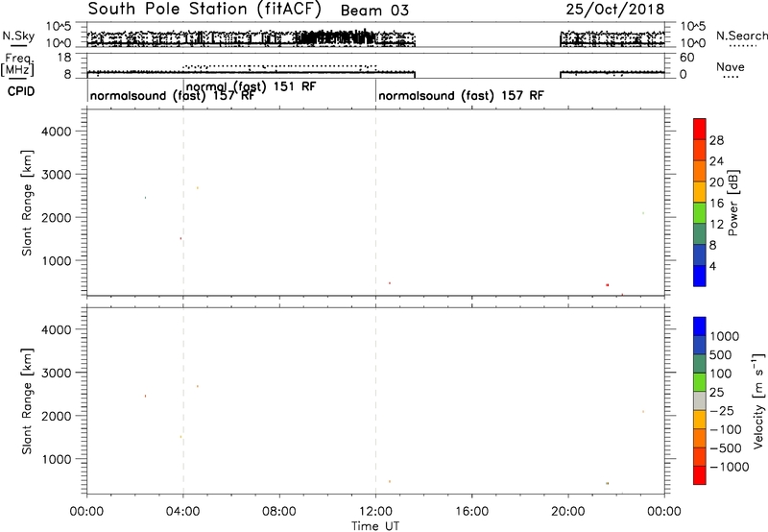This screenshot has width=768, height=532.
Task: Pick the blue Power segment between 4 and 8
Action: (x=700, y=255)
